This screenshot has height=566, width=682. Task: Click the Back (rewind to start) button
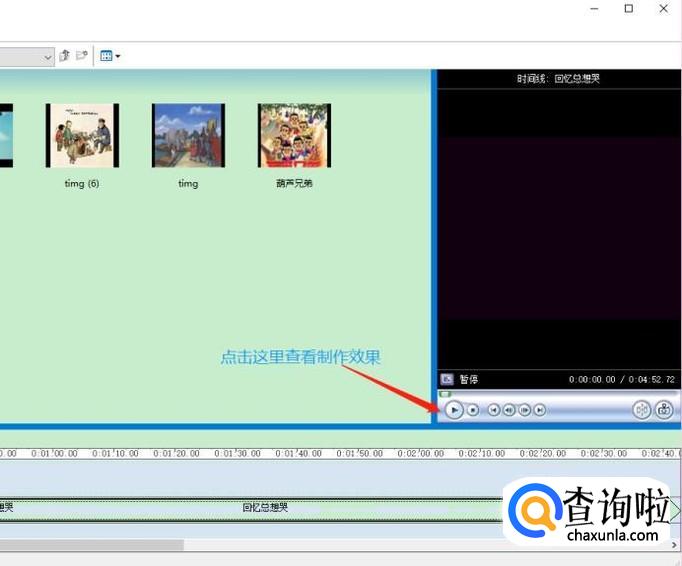[x=493, y=410]
